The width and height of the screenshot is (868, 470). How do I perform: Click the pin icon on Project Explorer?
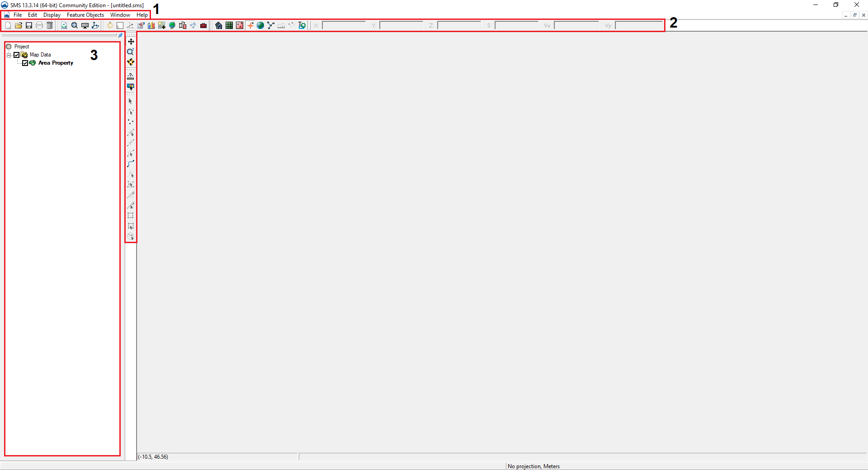tap(120, 35)
